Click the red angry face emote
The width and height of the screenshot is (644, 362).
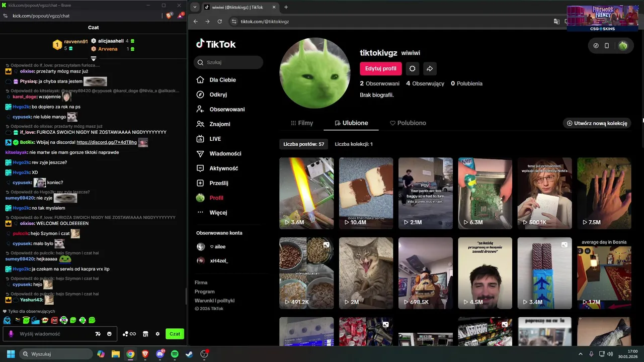click(x=54, y=320)
